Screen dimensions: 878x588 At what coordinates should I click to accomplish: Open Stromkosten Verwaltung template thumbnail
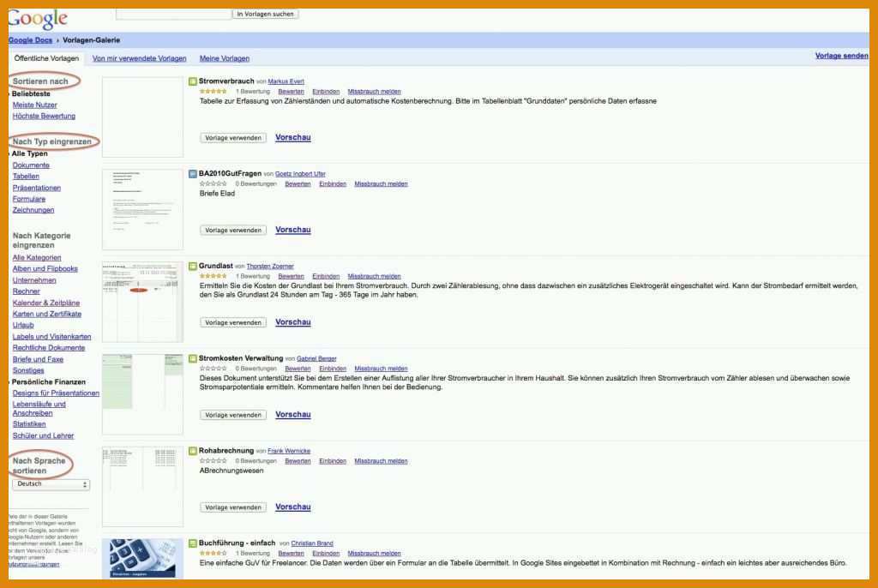[x=143, y=394]
